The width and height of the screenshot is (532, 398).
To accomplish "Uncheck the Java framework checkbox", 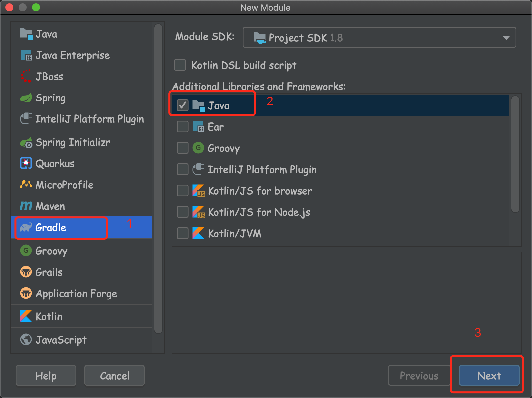I will (182, 105).
